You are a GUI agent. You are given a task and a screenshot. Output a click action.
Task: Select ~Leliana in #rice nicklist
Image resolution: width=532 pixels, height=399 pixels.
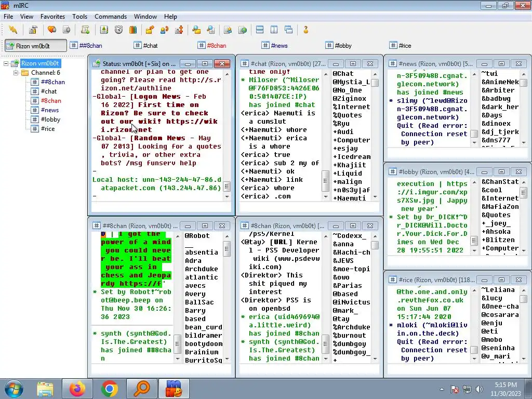(498, 289)
